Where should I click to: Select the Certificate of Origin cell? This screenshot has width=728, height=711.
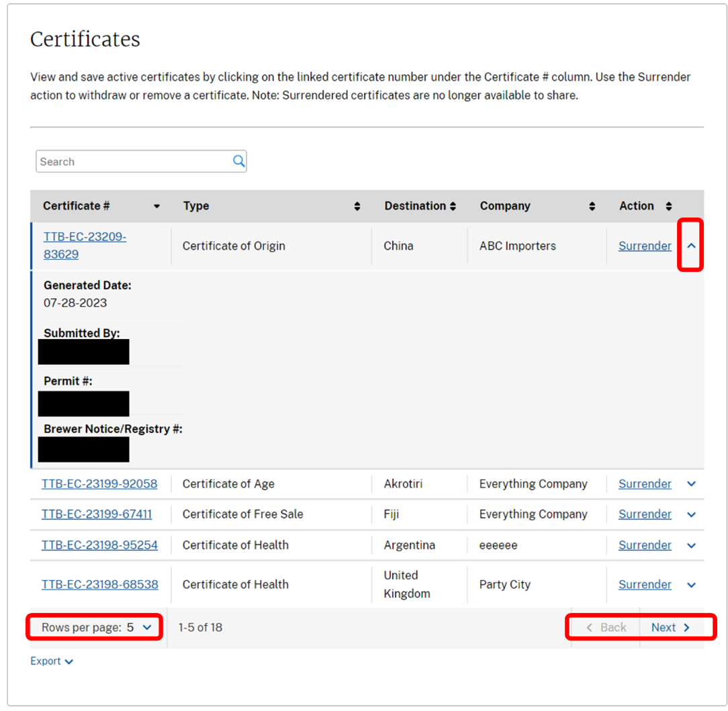pos(234,246)
